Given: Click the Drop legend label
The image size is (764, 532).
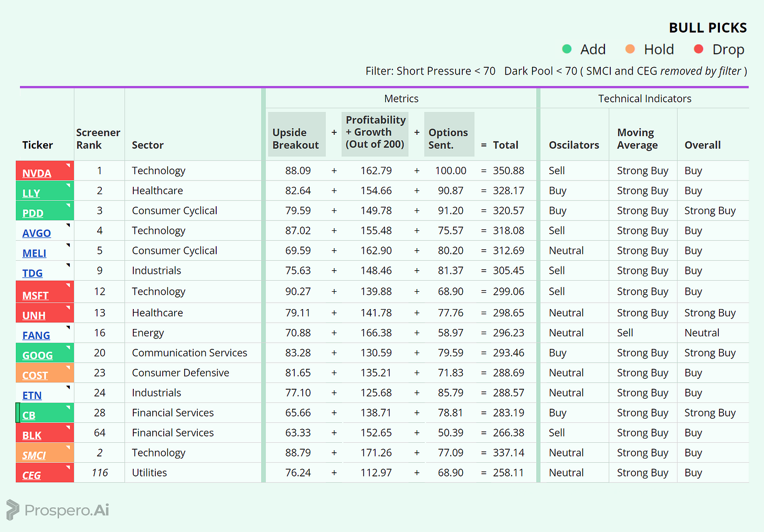Looking at the screenshot, I should pyautogui.click(x=728, y=49).
